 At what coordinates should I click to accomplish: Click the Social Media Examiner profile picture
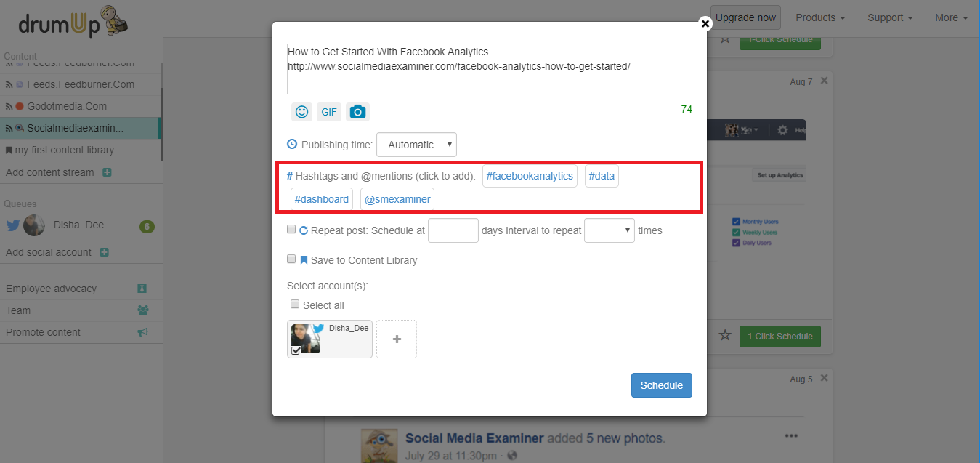point(379,445)
